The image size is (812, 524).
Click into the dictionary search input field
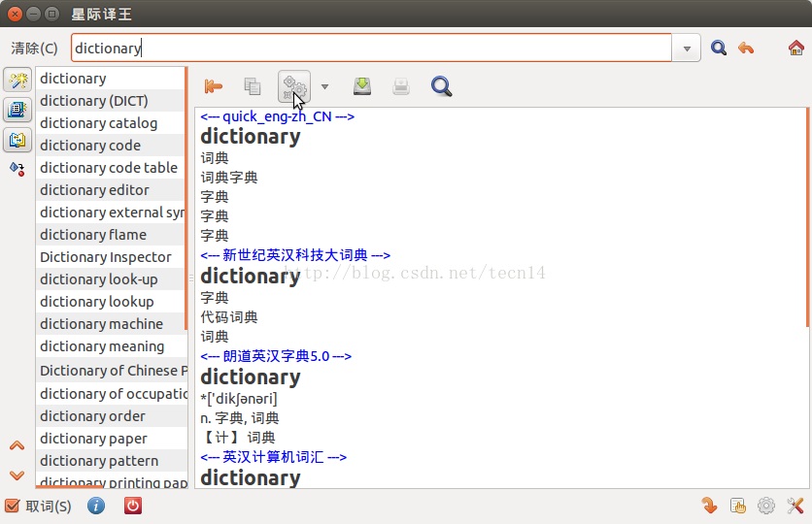click(371, 49)
